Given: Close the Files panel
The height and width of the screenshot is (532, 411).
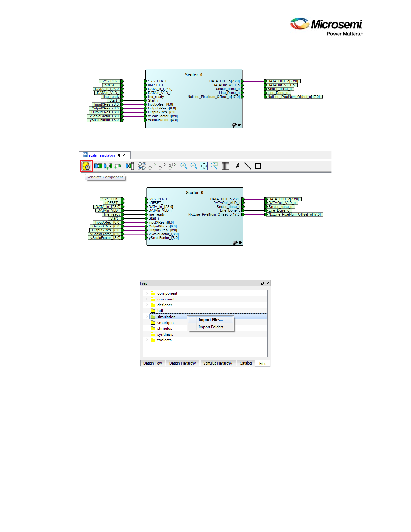Looking at the screenshot, I should 268,283.
